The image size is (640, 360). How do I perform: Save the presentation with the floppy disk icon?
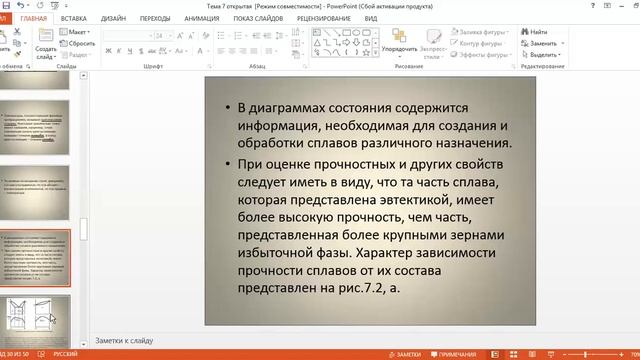pyautogui.click(x=6, y=5)
